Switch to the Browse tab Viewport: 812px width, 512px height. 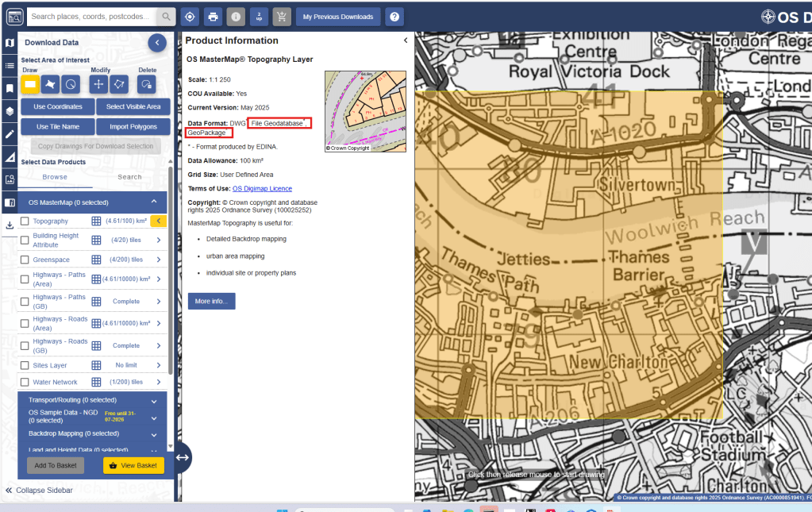tap(55, 177)
